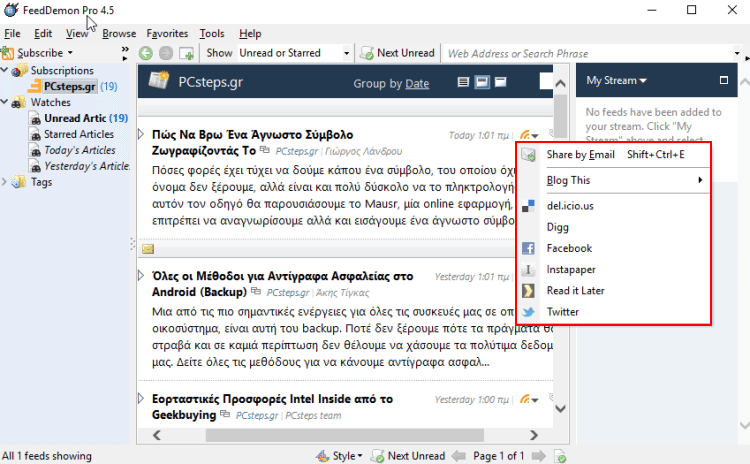Image resolution: width=750 pixels, height=464 pixels.
Task: Open the File menu
Action: tap(12, 33)
